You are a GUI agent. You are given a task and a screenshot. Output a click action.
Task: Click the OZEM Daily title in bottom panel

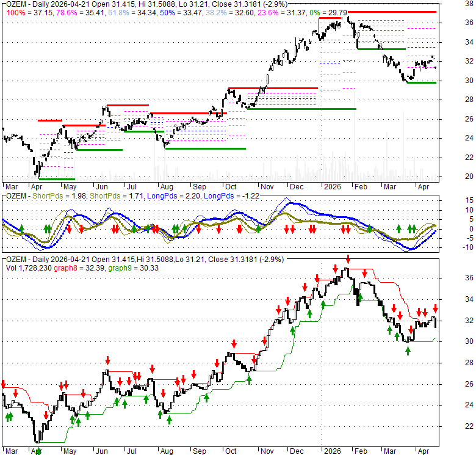(x=145, y=260)
